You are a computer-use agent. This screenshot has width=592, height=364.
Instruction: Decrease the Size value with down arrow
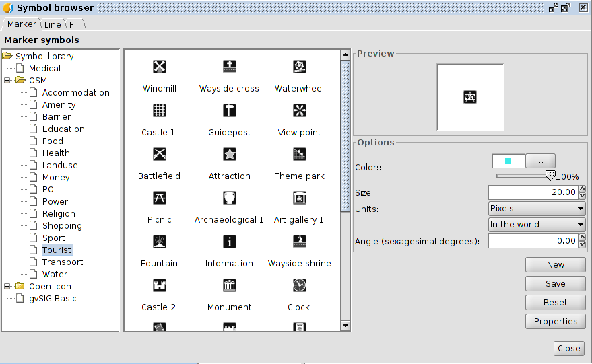tap(582, 196)
